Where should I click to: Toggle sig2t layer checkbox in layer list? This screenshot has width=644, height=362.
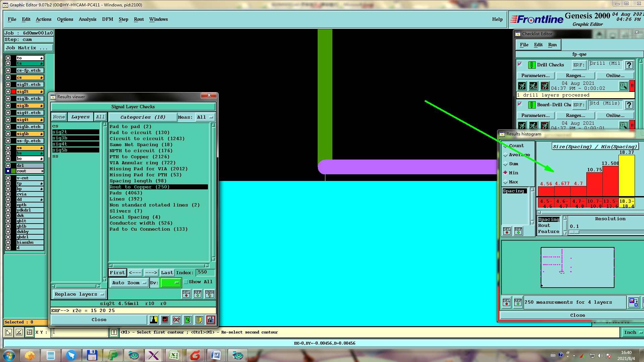[x=8, y=92]
